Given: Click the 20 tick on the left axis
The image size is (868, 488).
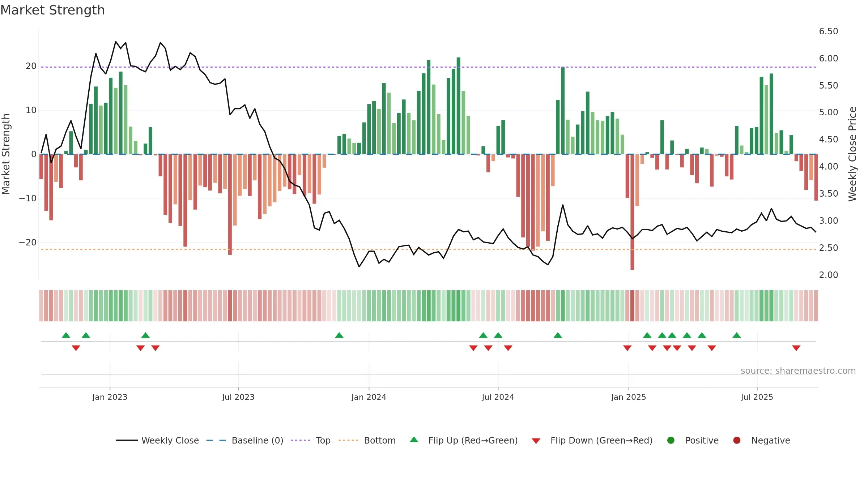Looking at the screenshot, I should tap(31, 66).
